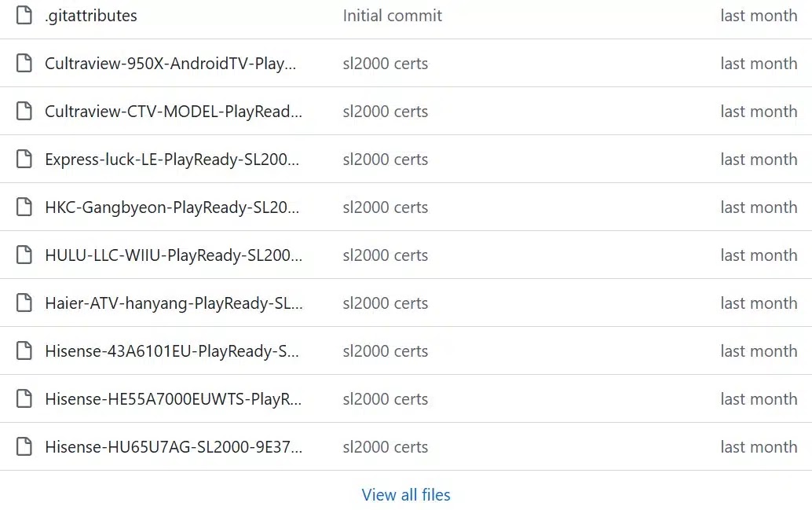Click last month timestamp for Hisense-HU65U7AG file
Viewport: 812px width, 510px height.
pyautogui.click(x=758, y=446)
